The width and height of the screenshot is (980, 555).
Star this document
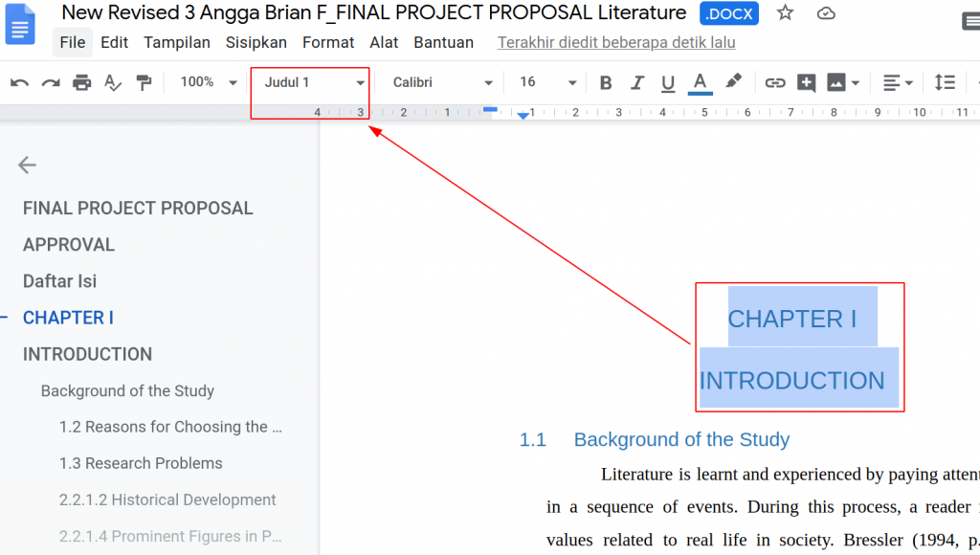[x=786, y=13]
